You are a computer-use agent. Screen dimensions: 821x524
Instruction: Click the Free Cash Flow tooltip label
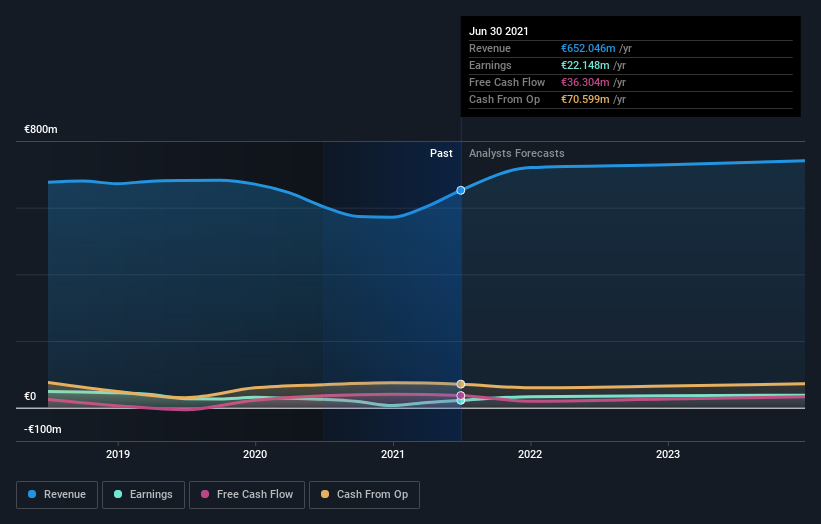[x=507, y=82]
